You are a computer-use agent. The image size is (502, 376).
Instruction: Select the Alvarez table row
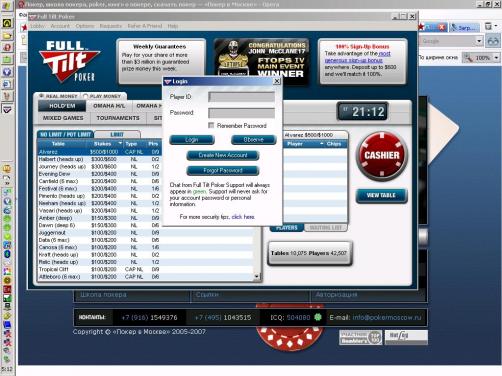click(100, 152)
